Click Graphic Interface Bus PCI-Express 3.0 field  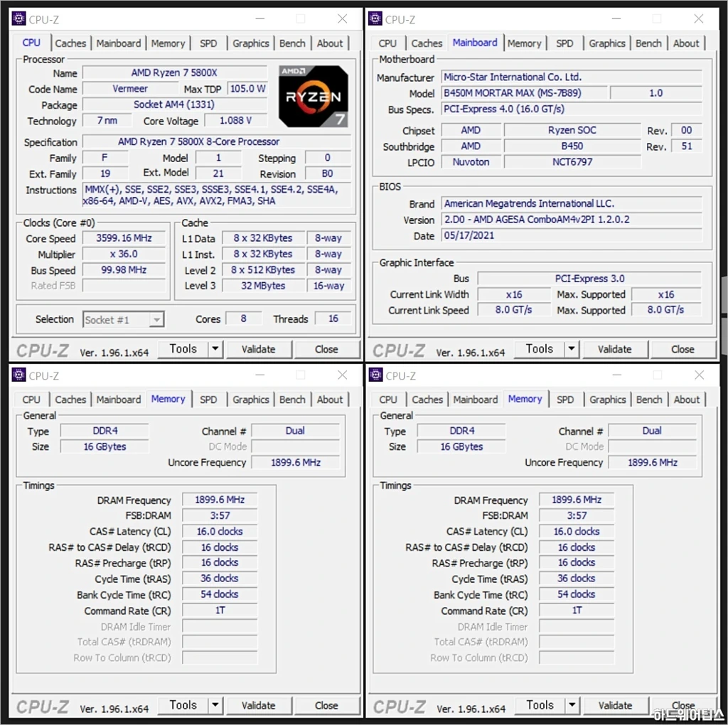pyautogui.click(x=589, y=279)
